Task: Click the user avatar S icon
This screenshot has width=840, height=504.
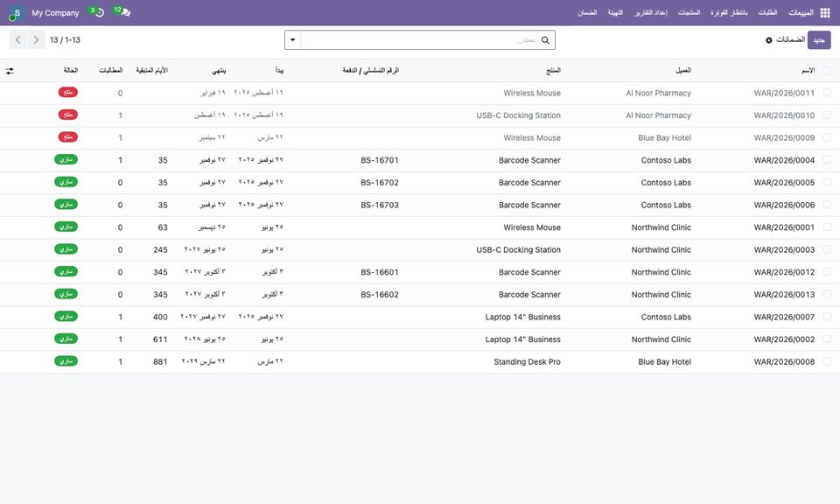Action: [x=16, y=13]
